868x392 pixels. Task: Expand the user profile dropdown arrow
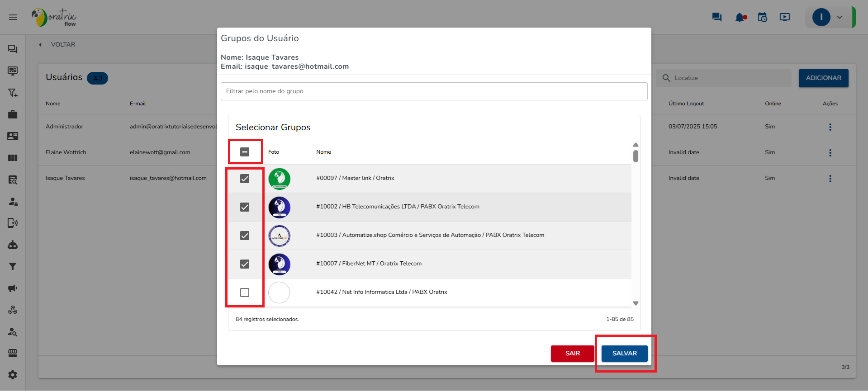click(x=840, y=17)
